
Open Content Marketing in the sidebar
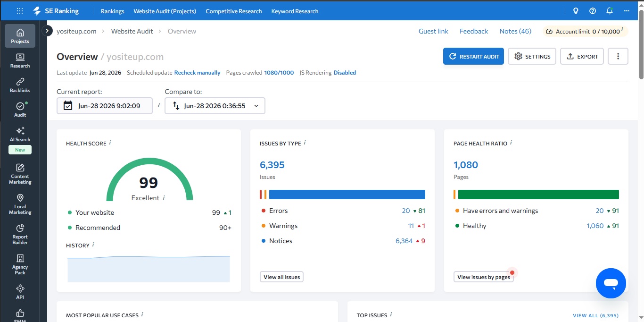pyautogui.click(x=20, y=173)
